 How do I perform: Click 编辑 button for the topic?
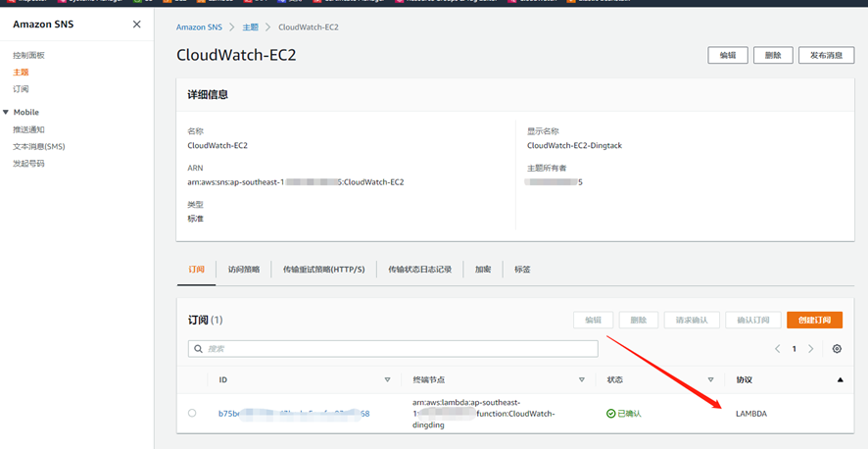[x=728, y=56]
